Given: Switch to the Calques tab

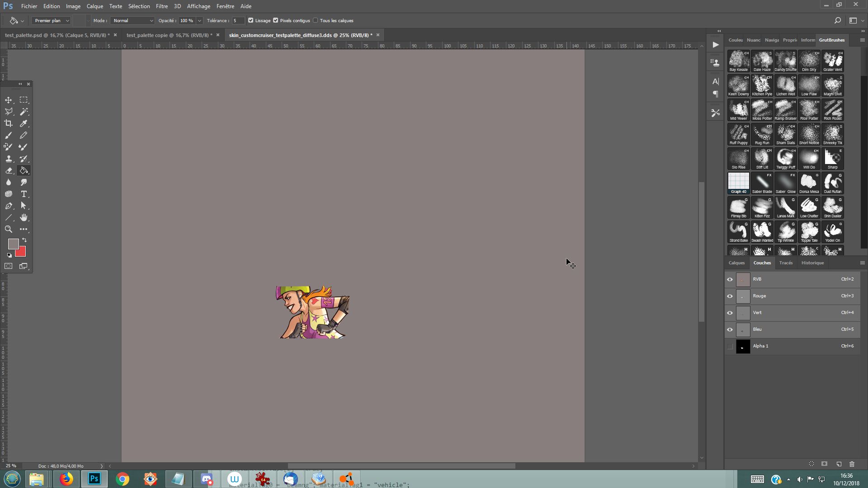Looking at the screenshot, I should (736, 263).
